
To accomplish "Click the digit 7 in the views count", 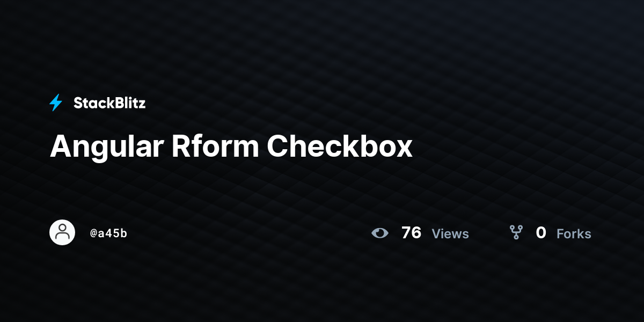I will pyautogui.click(x=406, y=233).
